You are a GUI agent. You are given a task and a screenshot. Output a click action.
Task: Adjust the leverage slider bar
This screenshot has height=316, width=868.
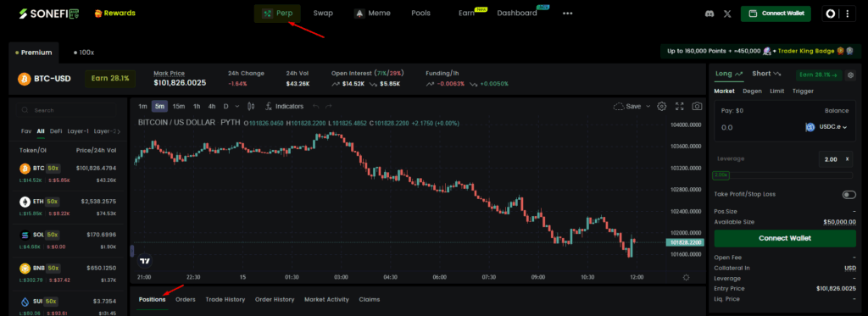(x=783, y=175)
